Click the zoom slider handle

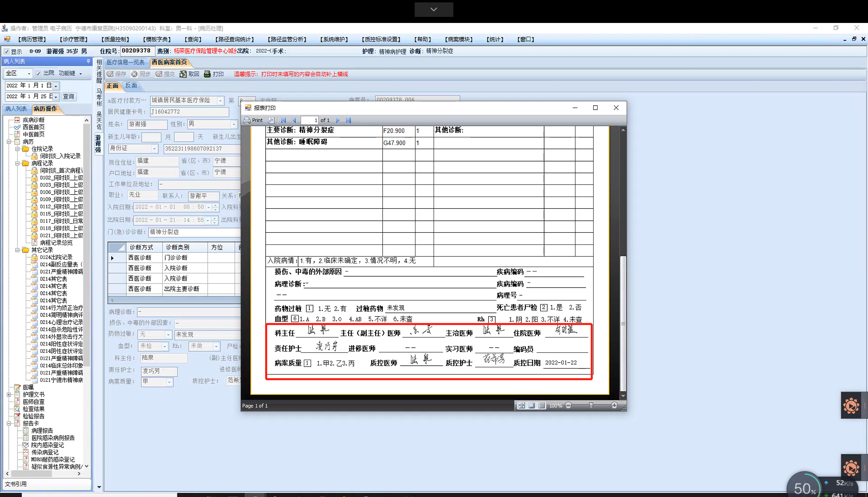591,405
